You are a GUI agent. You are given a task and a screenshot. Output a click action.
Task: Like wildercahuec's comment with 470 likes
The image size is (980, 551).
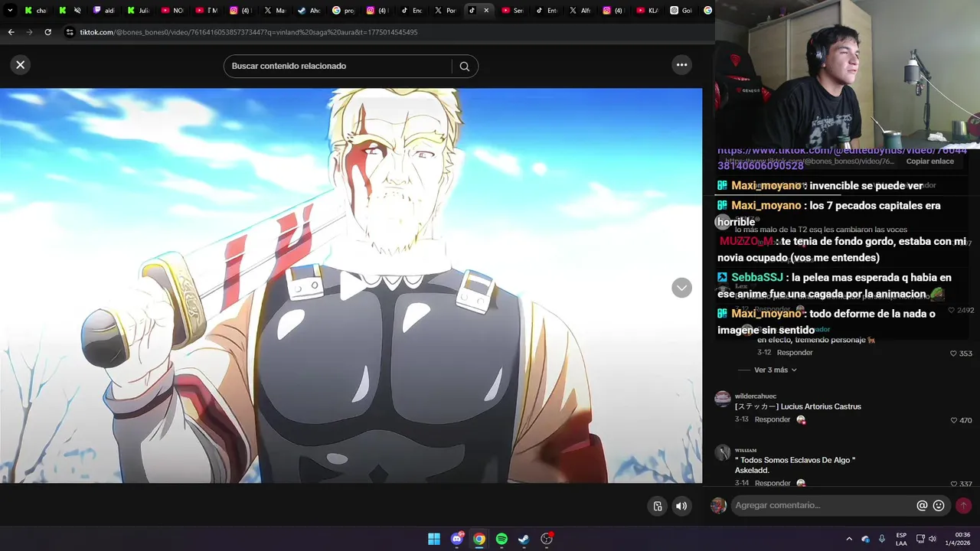tap(954, 420)
